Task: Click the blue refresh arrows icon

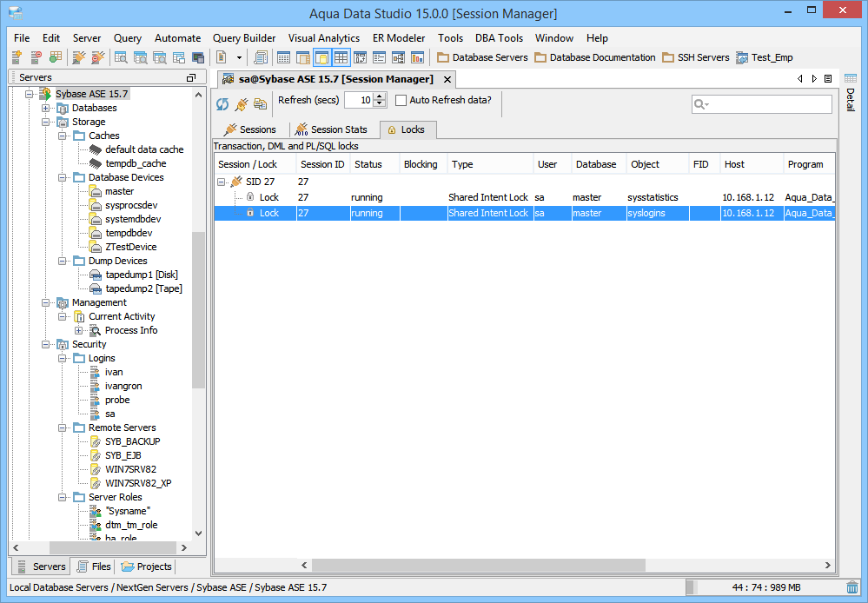Action: (x=222, y=103)
